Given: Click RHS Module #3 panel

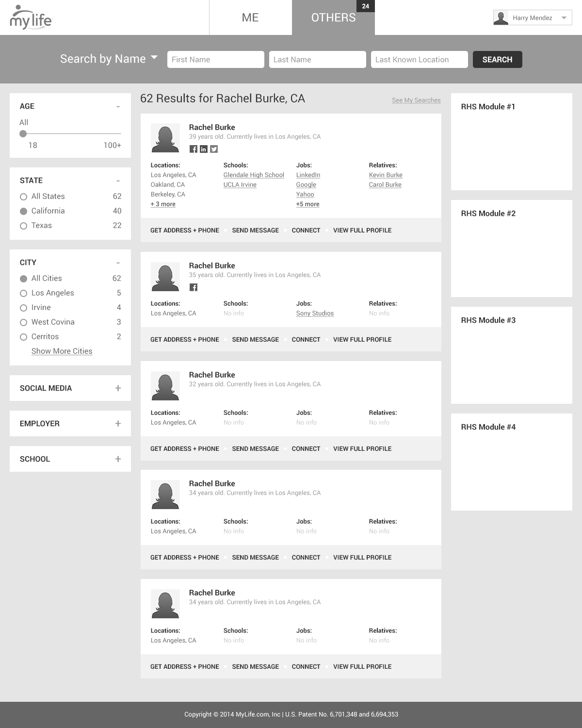Looking at the screenshot, I should pyautogui.click(x=512, y=355).
